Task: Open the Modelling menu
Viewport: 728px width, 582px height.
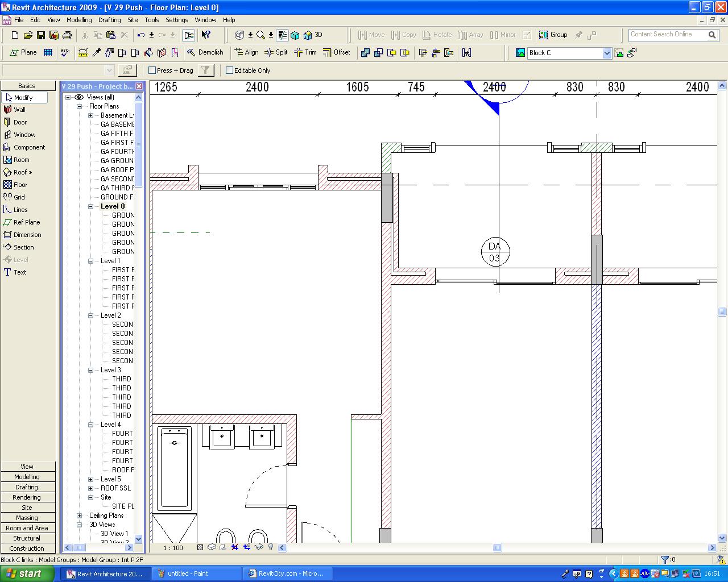Action: tap(79, 20)
